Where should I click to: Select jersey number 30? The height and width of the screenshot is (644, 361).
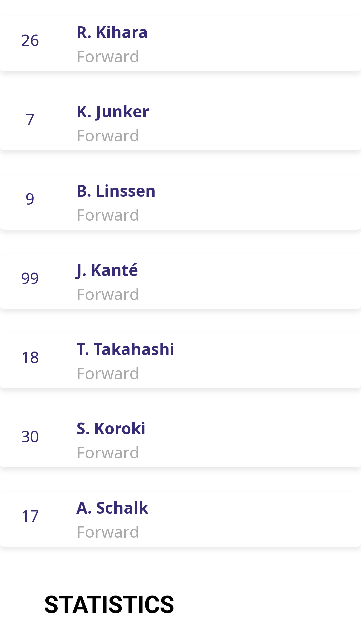click(30, 437)
